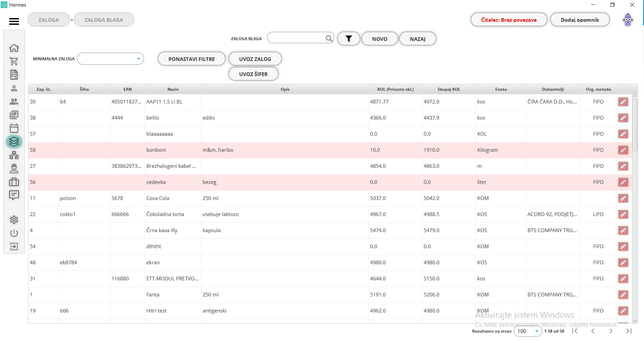Click the vsebuje laktozo description cell

coord(285,214)
